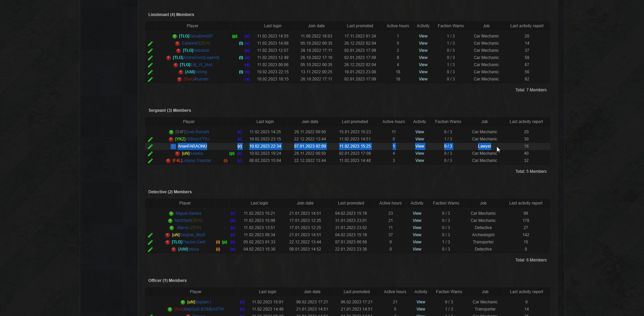Click the 'Officer (1) Members' heading
Screen dimensions: 644x316
click(x=168, y=281)
